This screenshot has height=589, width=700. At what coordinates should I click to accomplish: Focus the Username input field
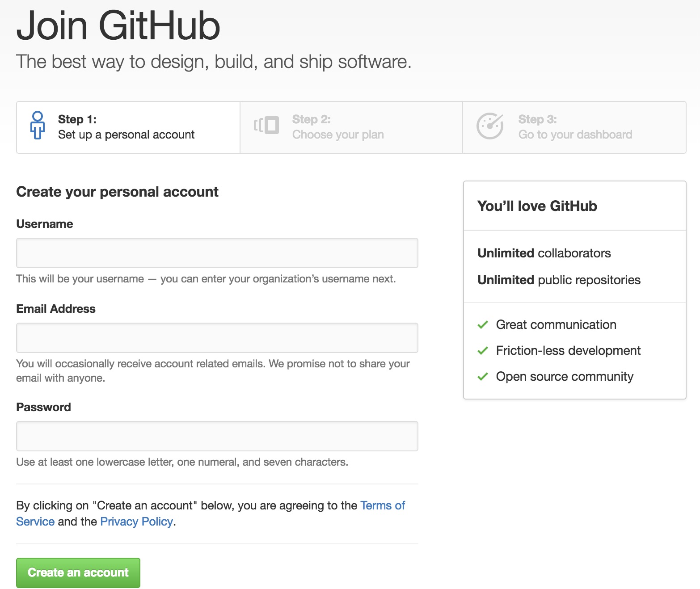tap(217, 253)
